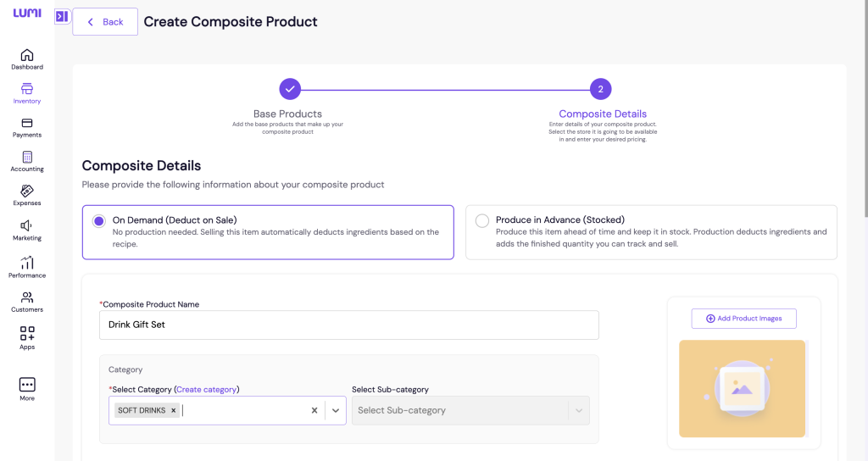This screenshot has width=868, height=461.
Task: Click the completed Base Products step circle
Action: coord(290,89)
